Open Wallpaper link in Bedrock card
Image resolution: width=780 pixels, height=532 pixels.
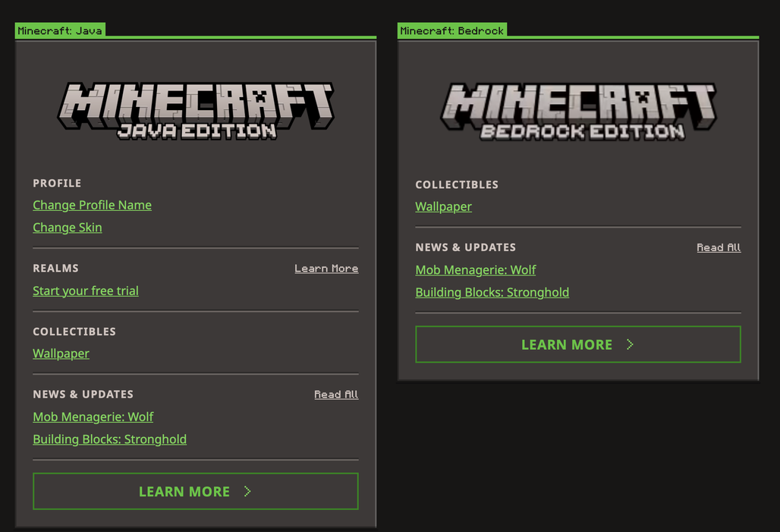pyautogui.click(x=444, y=206)
